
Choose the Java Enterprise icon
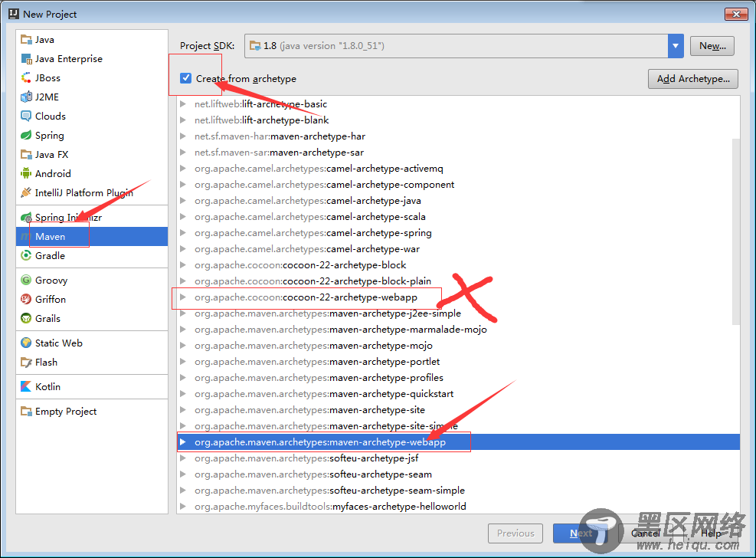coord(26,59)
